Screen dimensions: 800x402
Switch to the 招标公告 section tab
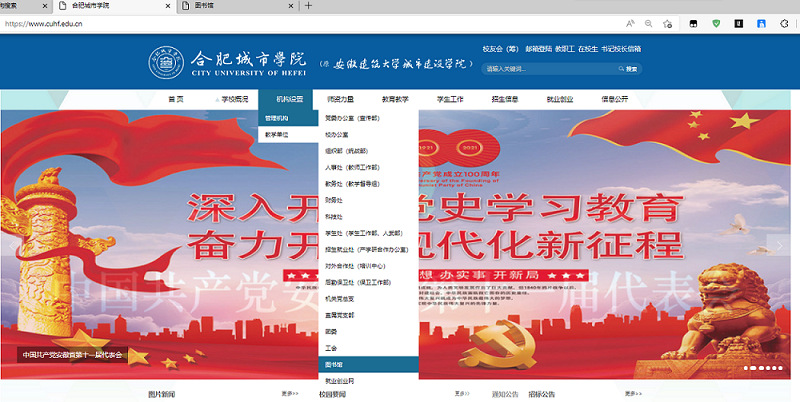pos(541,394)
